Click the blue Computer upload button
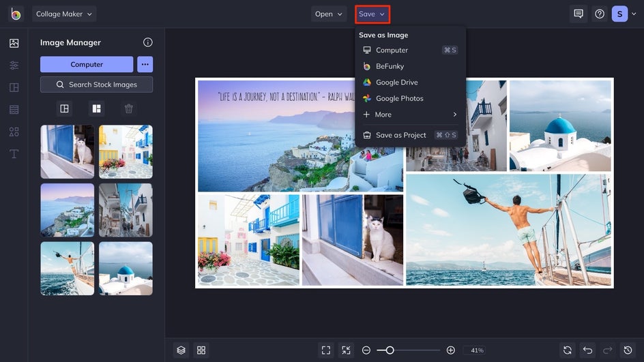This screenshot has height=362, width=644. point(87,65)
